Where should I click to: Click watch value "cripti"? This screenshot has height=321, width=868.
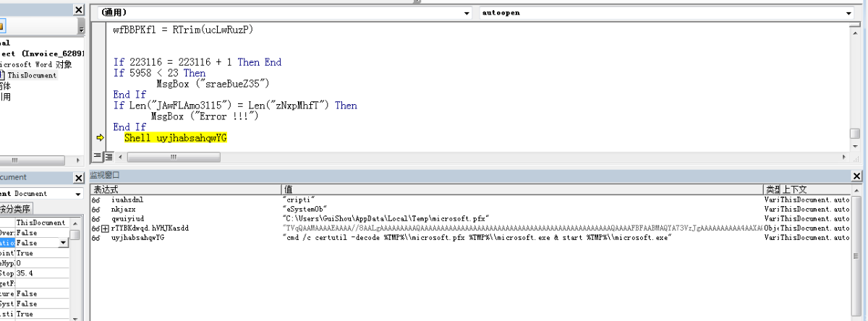point(299,198)
